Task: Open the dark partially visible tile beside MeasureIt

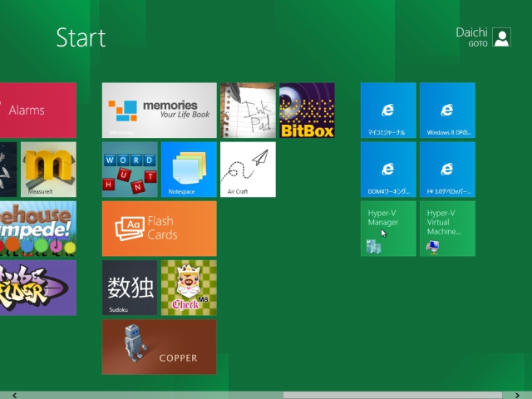Action: pyautogui.click(x=8, y=170)
